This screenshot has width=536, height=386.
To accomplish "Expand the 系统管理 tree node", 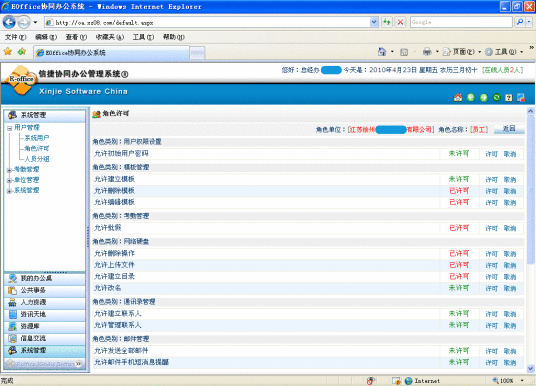I will pos(9,191).
